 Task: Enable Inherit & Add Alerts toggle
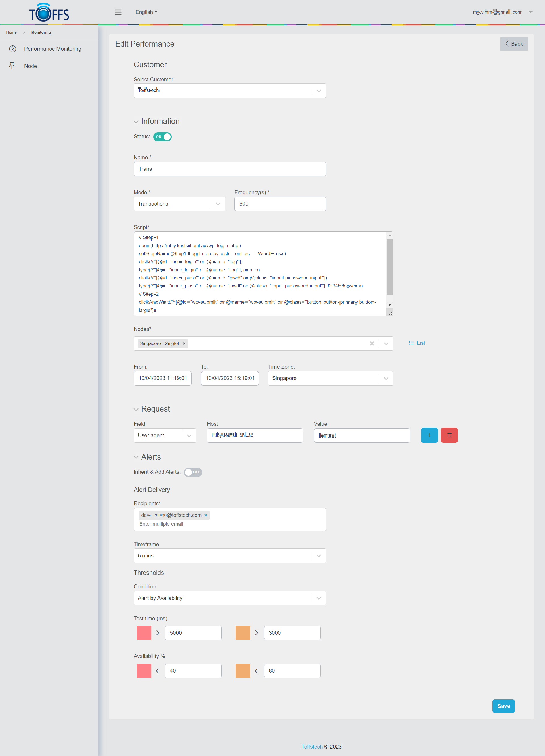pyautogui.click(x=192, y=472)
